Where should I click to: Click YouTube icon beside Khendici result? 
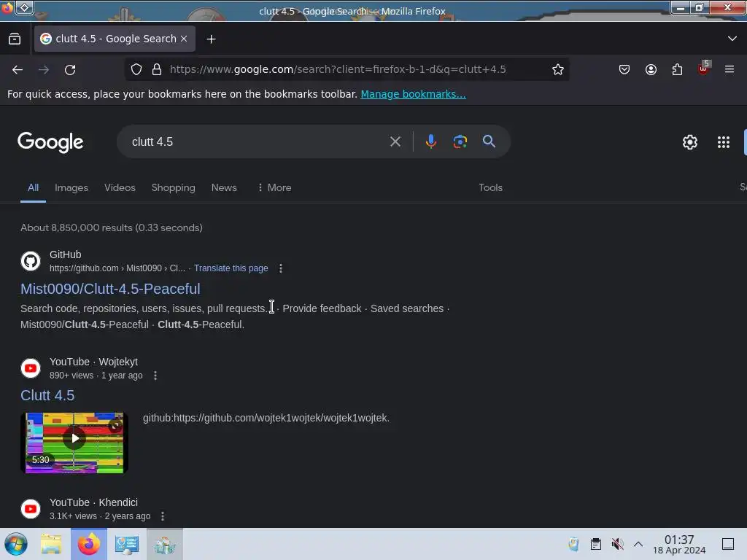31,508
